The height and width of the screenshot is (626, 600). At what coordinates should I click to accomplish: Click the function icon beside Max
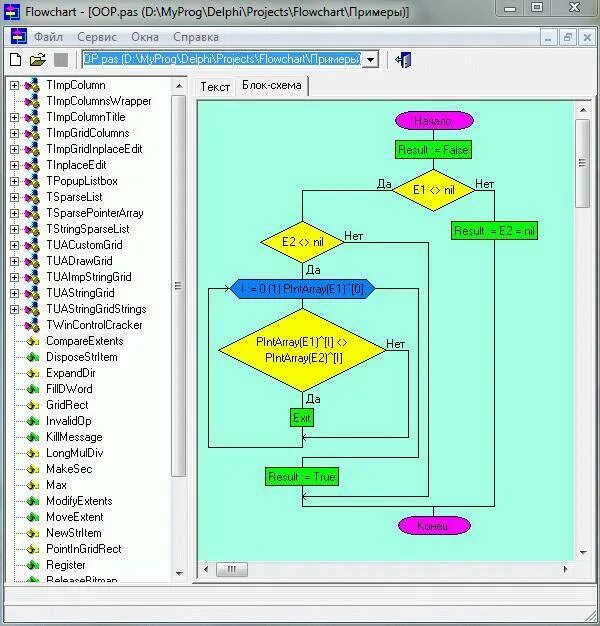tap(33, 485)
